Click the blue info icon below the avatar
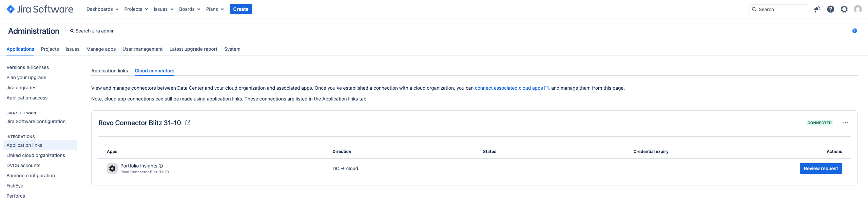Screen dimensions: 868x202 coord(855,31)
